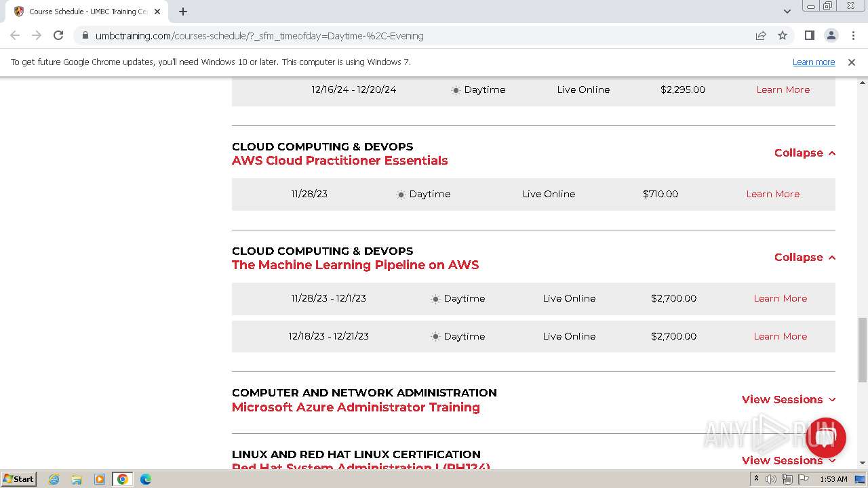Learn More about the 12/18/23 - 12/21/23 session
The width and height of the screenshot is (868, 488).
(780, 336)
